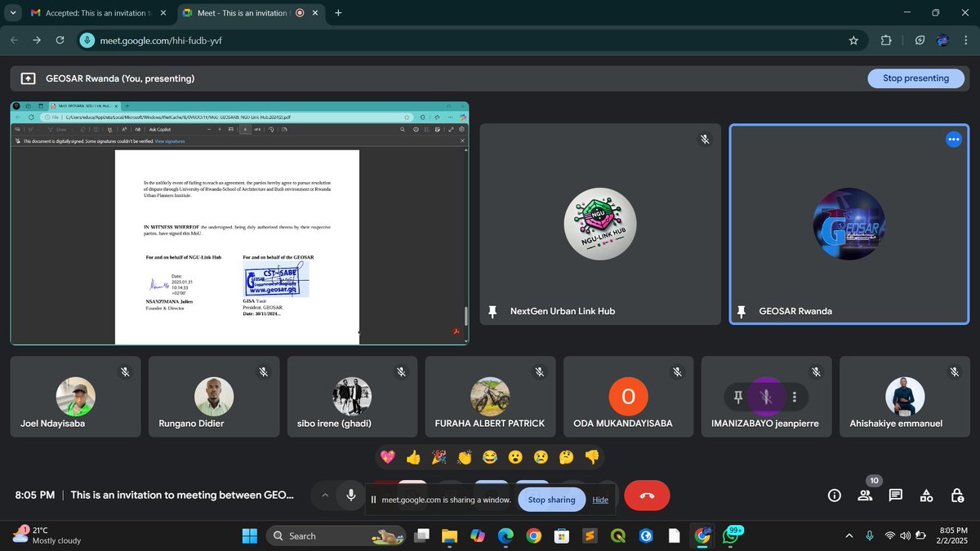The width and height of the screenshot is (980, 551).
Task: Open more options on GEOSAR Rwanda tile
Action: [954, 140]
